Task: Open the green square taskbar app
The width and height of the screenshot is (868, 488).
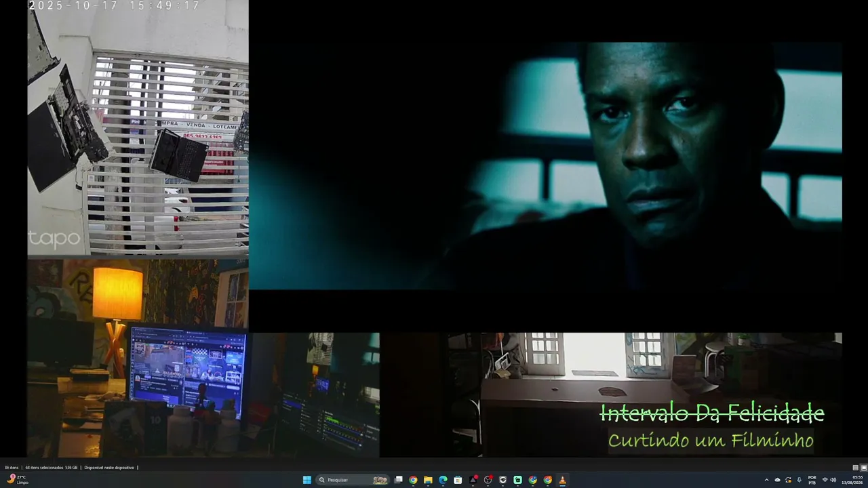Action: (x=517, y=480)
